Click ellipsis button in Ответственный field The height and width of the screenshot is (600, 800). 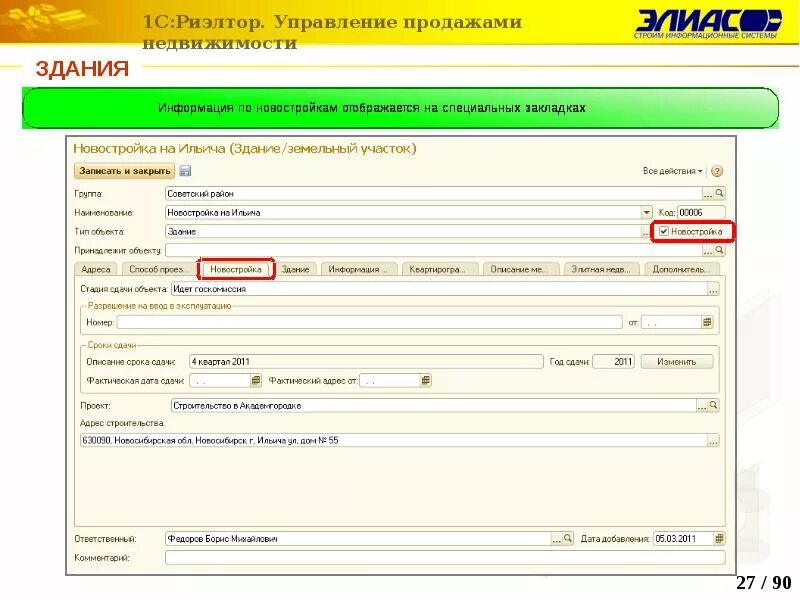(556, 539)
